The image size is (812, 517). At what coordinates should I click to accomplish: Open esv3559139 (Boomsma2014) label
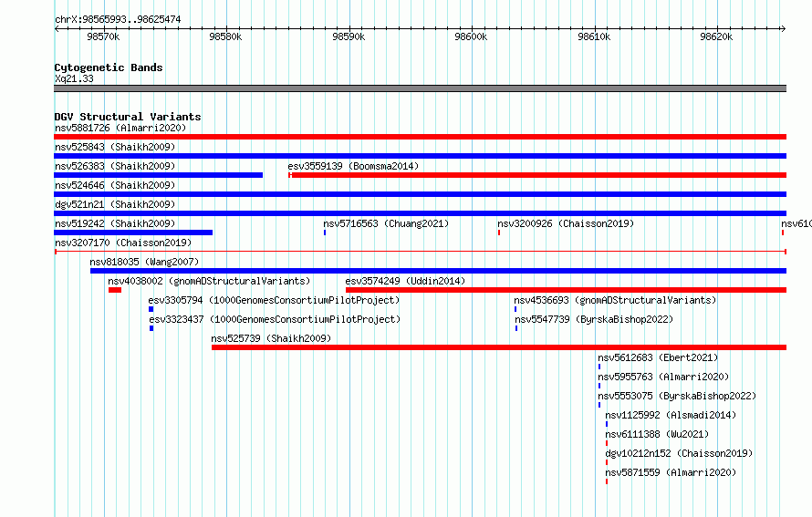click(x=353, y=166)
